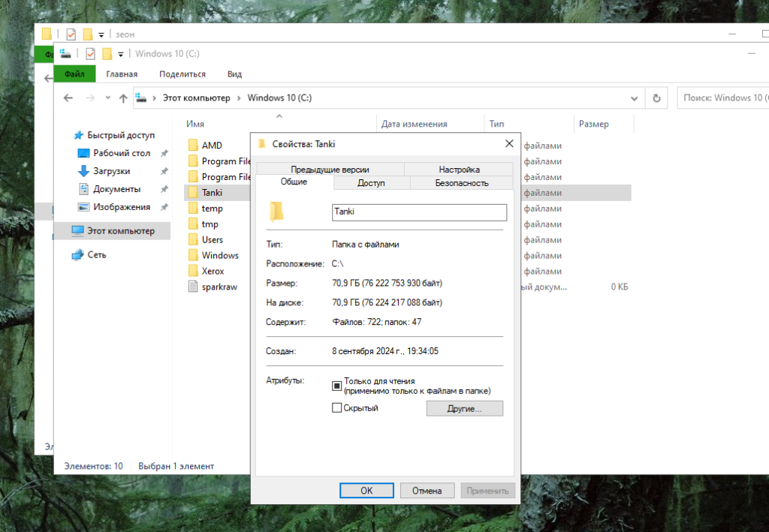
Task: Toggle the Только для чтения checkbox
Action: (x=336, y=386)
